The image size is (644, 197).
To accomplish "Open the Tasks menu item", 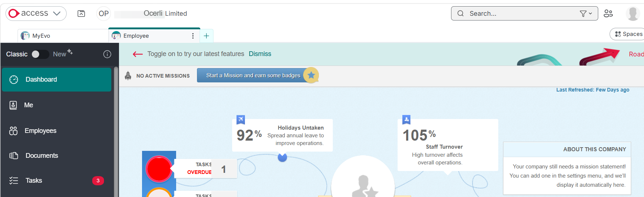I will [x=57, y=181].
